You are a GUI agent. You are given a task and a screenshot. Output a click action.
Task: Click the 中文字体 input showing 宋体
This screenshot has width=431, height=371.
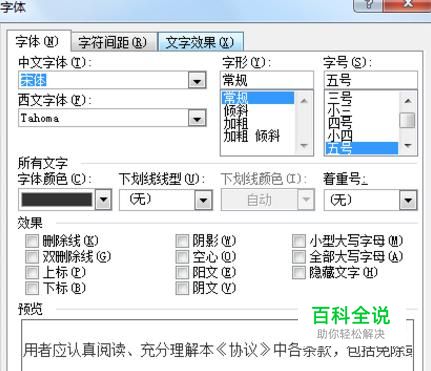(103, 80)
